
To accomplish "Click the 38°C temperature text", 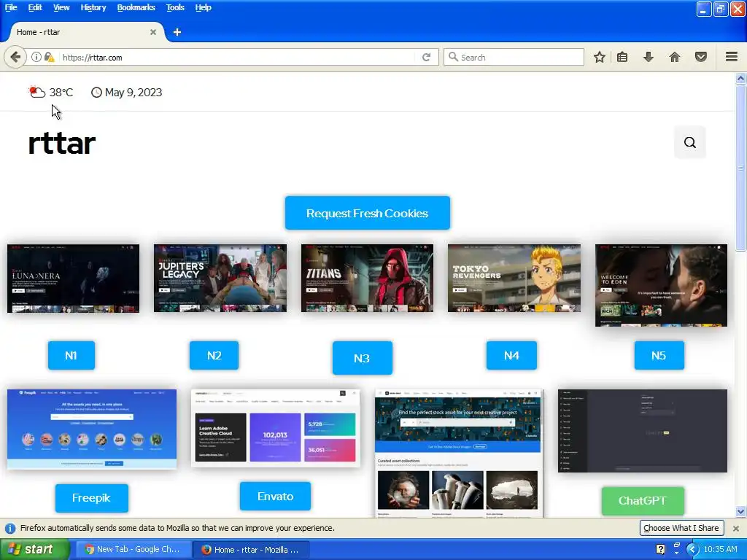I will tap(61, 93).
